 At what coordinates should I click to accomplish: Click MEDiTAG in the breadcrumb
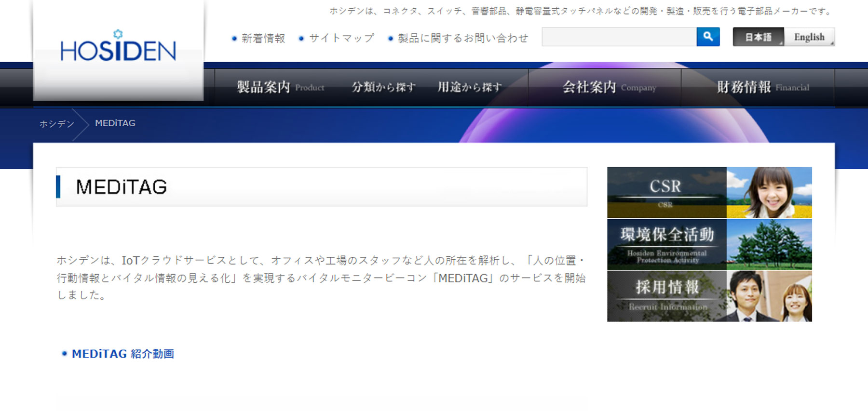115,123
